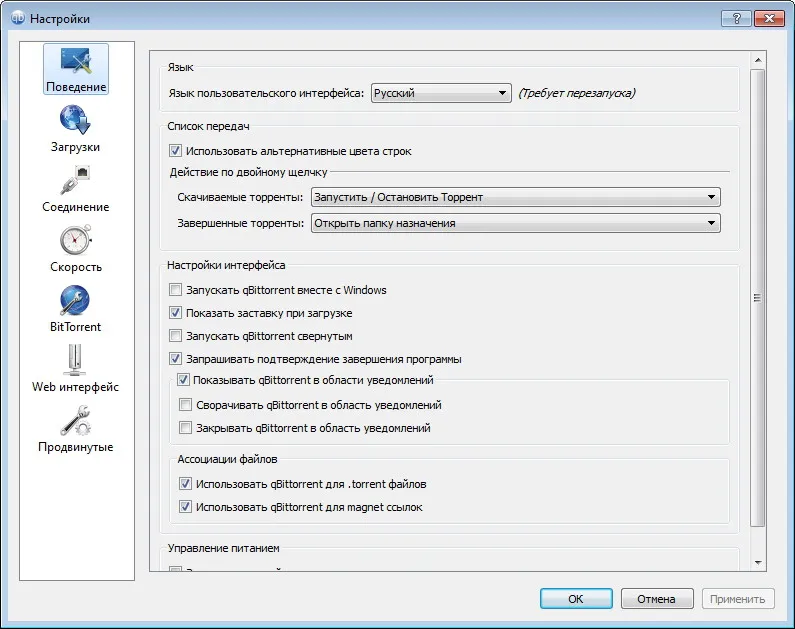Expand the Скачиваемые торренты action dropdown
The width and height of the screenshot is (795, 629).
[516, 197]
